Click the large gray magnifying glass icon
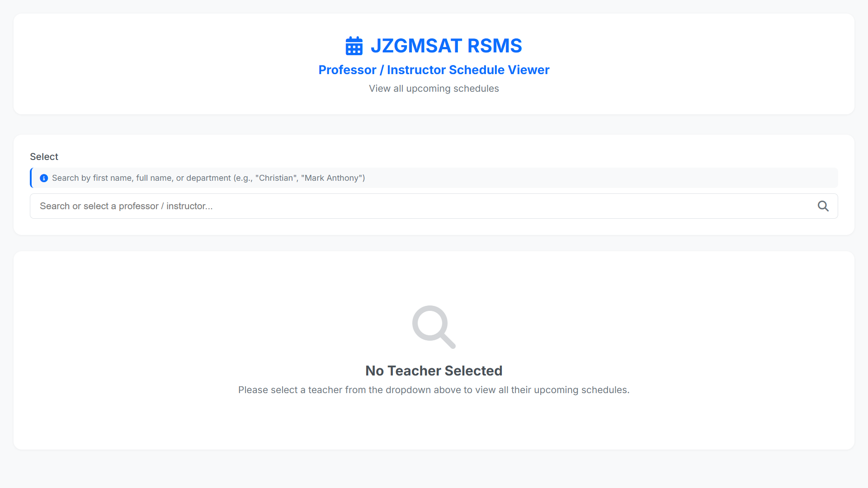Viewport: 868px width, 488px height. pos(433,327)
